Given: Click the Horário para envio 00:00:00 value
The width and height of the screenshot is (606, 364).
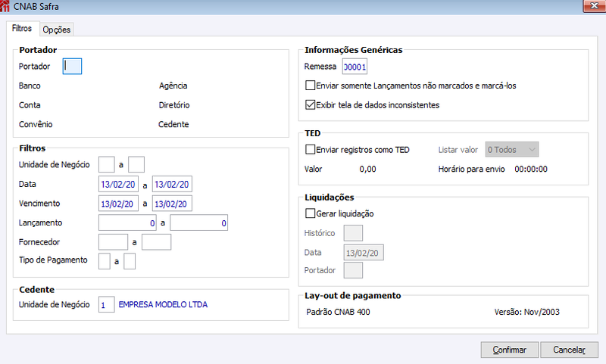Looking at the screenshot, I should click(531, 169).
